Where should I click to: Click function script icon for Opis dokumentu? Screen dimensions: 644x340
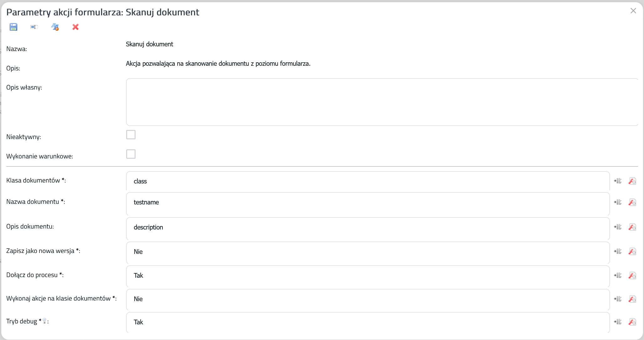click(x=632, y=227)
